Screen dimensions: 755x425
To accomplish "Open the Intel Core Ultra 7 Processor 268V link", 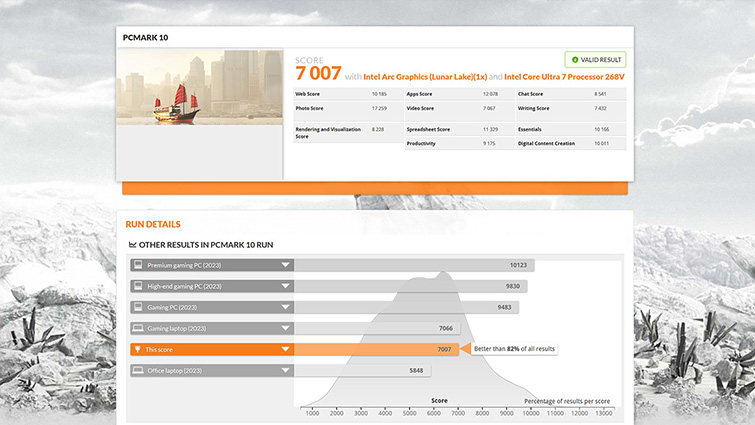I will [567, 76].
